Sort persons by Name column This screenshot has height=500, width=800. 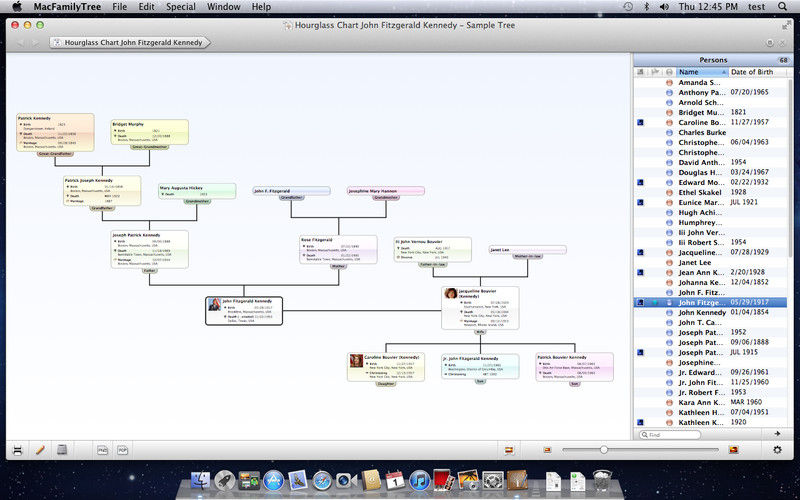(x=702, y=72)
